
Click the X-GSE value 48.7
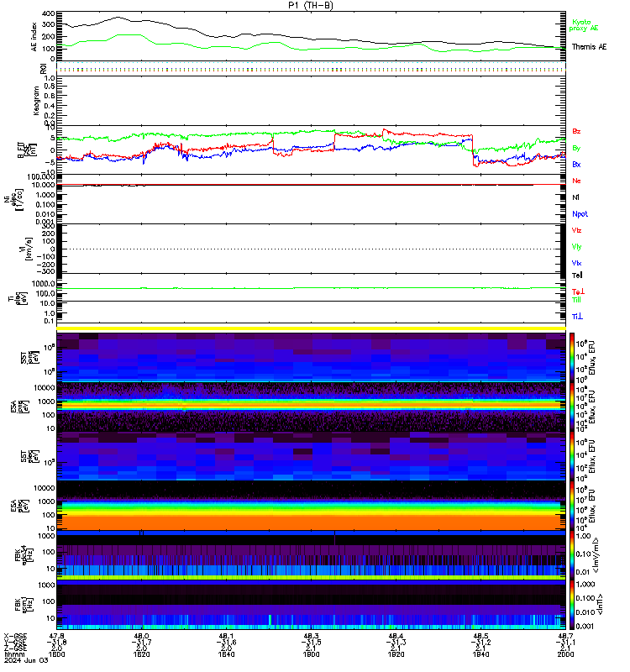(565, 636)
